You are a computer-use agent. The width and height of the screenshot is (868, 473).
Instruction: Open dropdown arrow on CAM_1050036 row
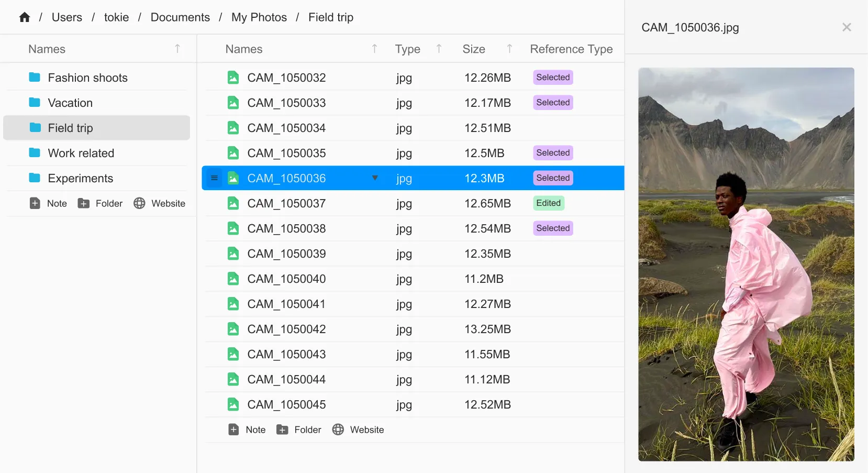click(375, 178)
